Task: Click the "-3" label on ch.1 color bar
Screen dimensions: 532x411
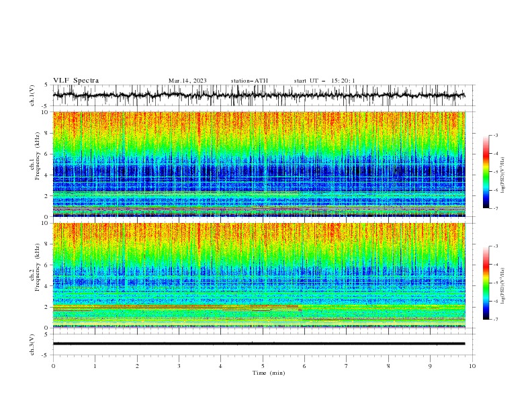Action: pos(496,135)
